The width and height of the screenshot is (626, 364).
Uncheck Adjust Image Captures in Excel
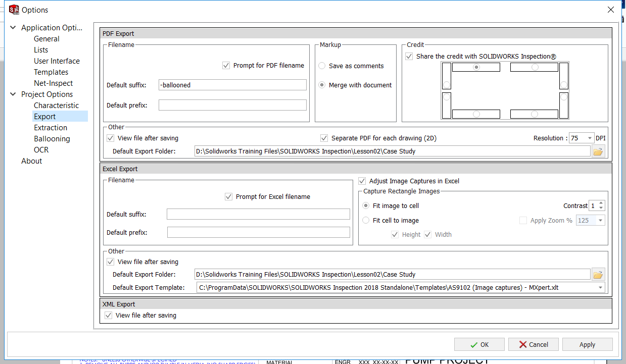[x=362, y=181]
